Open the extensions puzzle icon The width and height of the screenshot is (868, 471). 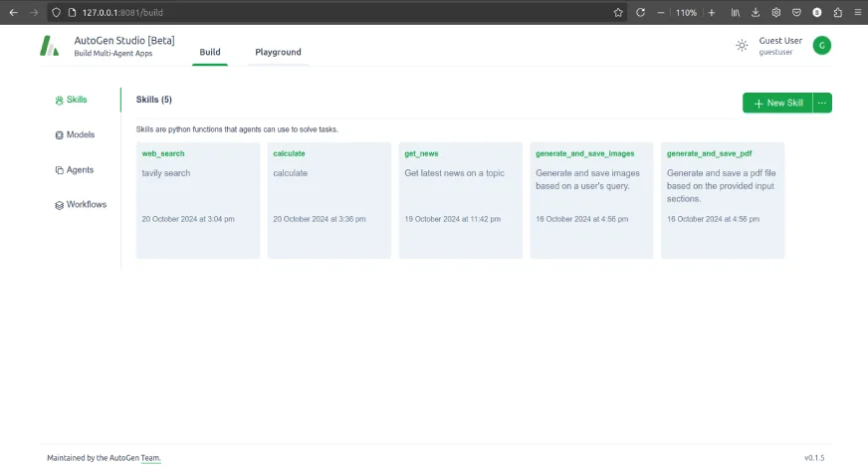[x=837, y=12]
